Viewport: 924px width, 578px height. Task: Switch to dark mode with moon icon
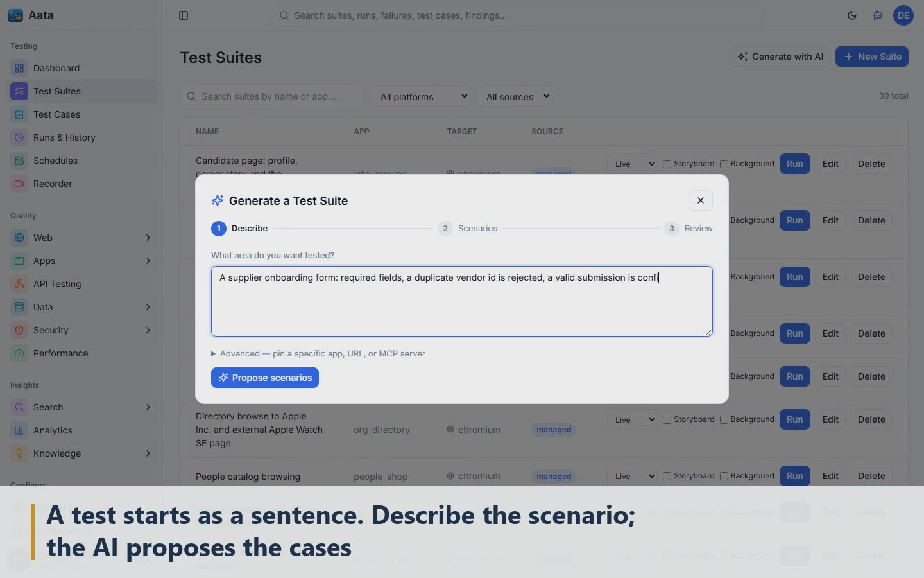pos(852,15)
